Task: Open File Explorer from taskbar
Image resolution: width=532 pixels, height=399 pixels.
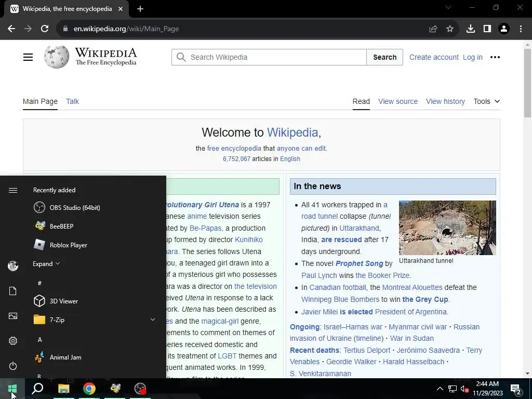Action: click(x=63, y=389)
